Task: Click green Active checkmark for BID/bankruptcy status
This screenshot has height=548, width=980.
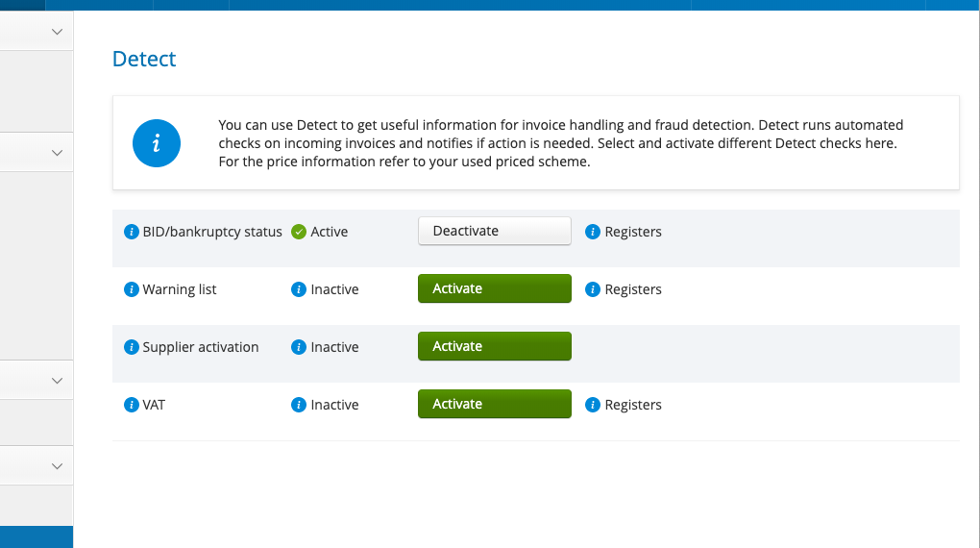Action: click(x=299, y=232)
